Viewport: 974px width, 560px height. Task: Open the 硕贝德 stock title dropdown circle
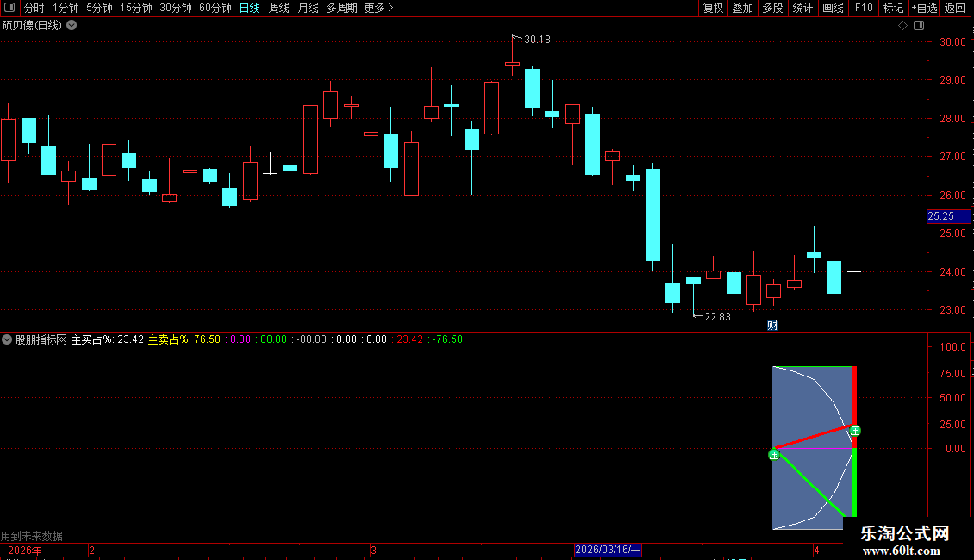click(72, 26)
